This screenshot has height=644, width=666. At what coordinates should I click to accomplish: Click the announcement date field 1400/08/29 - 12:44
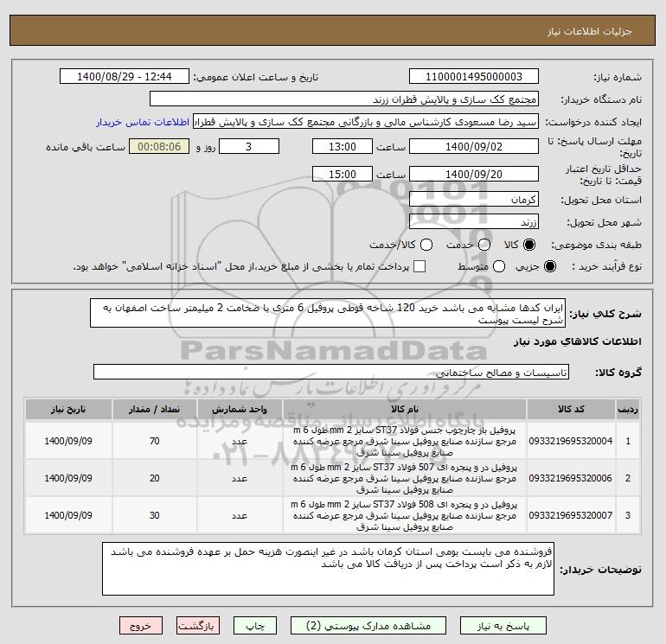tap(124, 76)
